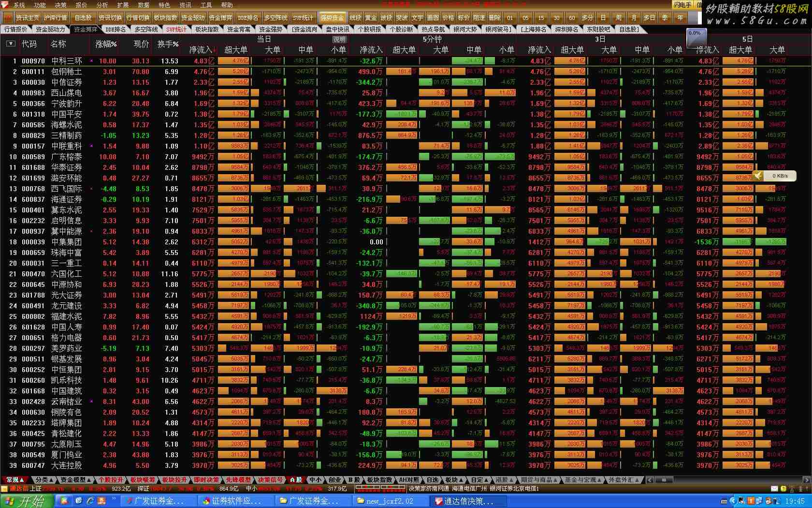Click the 资讯切换 toolbar button

coord(110,17)
